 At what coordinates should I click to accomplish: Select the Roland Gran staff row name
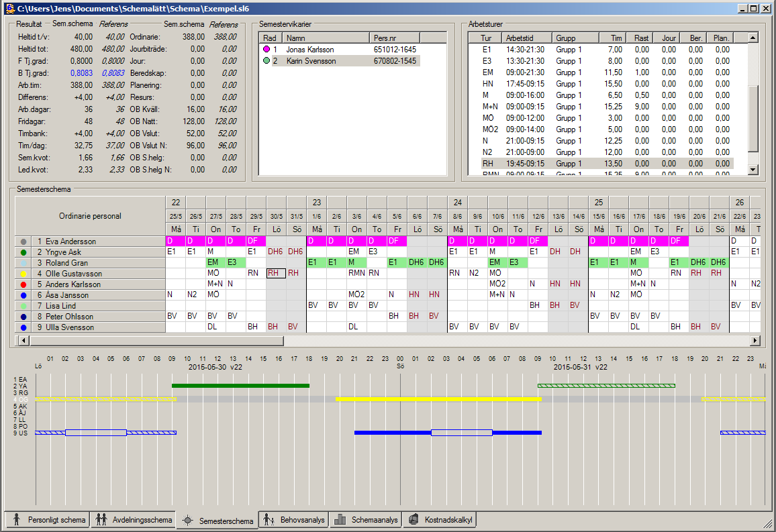(x=67, y=263)
